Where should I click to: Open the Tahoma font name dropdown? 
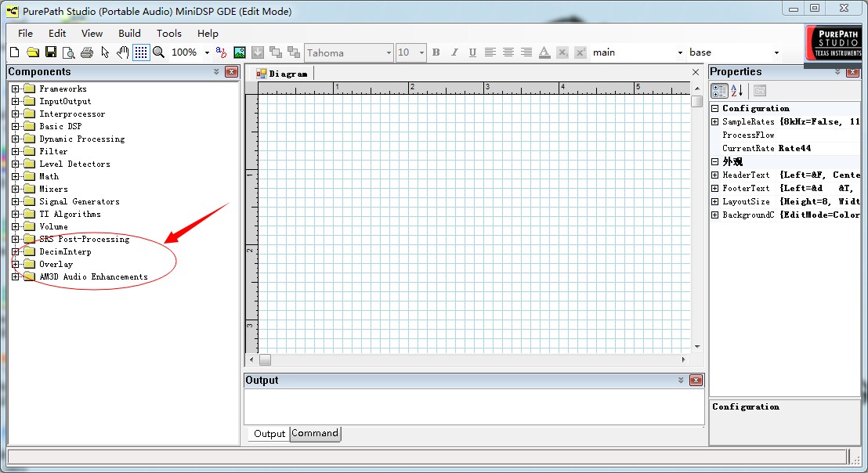[389, 52]
